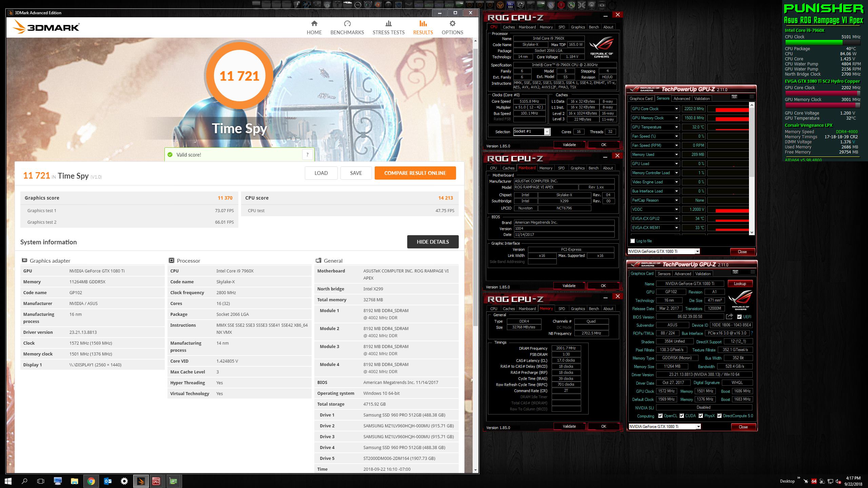Open the Windows Start menu
Viewport: 868px width, 488px height.
click(x=8, y=481)
